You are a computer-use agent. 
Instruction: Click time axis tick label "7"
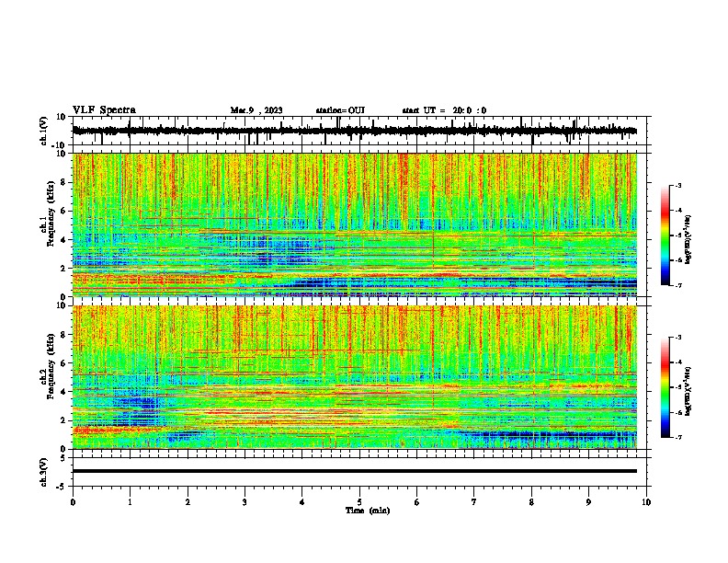(x=474, y=502)
